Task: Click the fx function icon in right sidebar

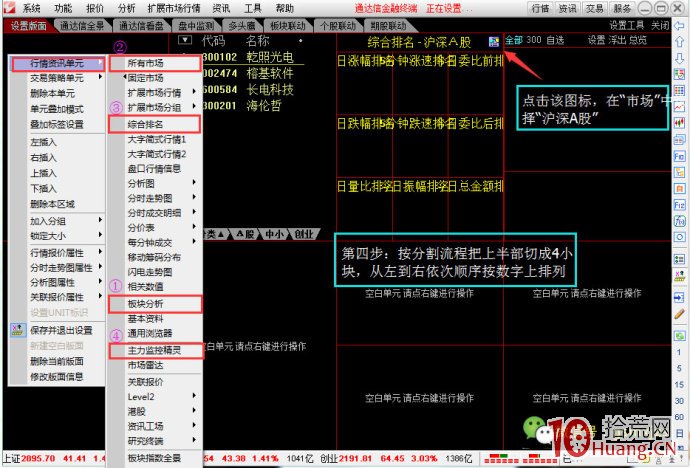Action: pos(679,221)
